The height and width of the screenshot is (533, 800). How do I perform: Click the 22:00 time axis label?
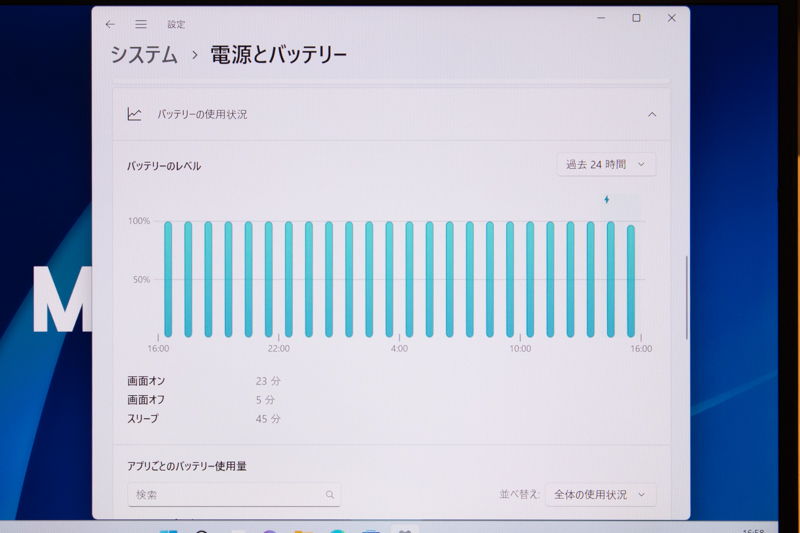click(279, 348)
